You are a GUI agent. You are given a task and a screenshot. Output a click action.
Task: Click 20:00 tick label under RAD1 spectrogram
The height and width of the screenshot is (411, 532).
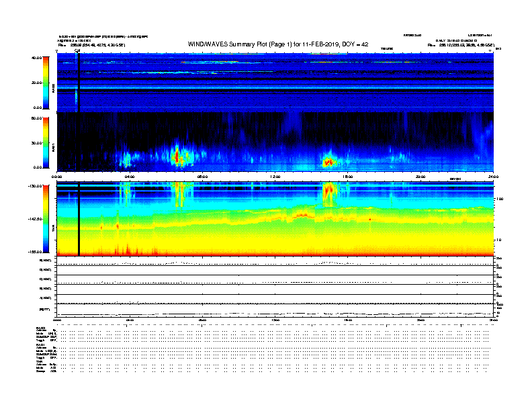tap(420, 177)
